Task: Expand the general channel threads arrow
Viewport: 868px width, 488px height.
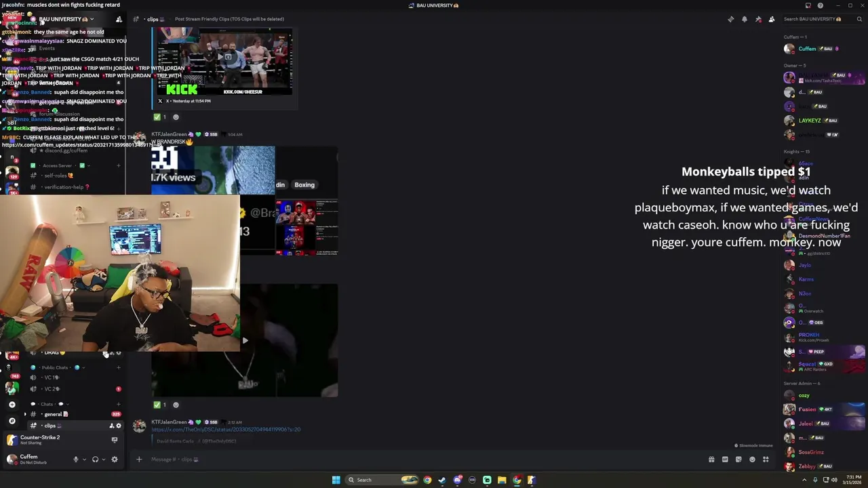Action: [x=25, y=414]
